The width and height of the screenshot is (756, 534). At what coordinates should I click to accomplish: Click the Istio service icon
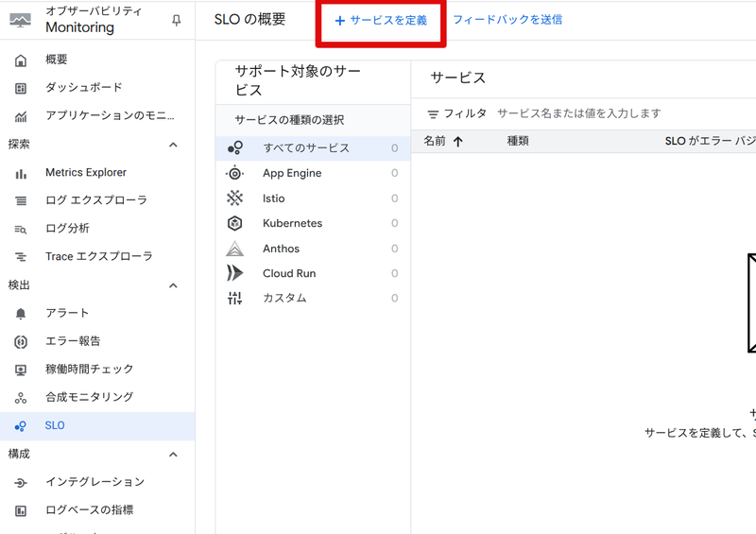click(234, 198)
